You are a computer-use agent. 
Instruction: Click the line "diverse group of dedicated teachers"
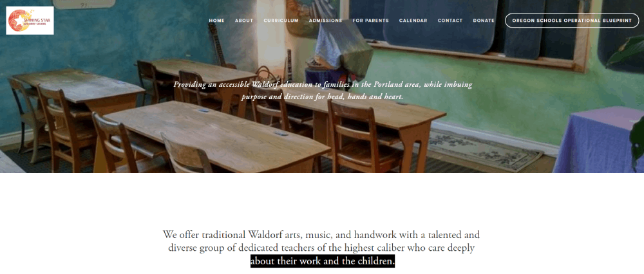coord(321,248)
